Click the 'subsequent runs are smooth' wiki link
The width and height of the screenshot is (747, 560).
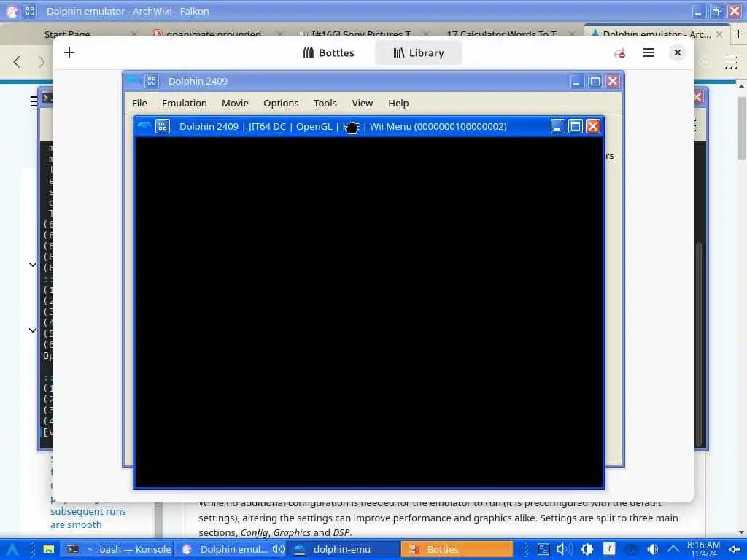tap(88, 518)
